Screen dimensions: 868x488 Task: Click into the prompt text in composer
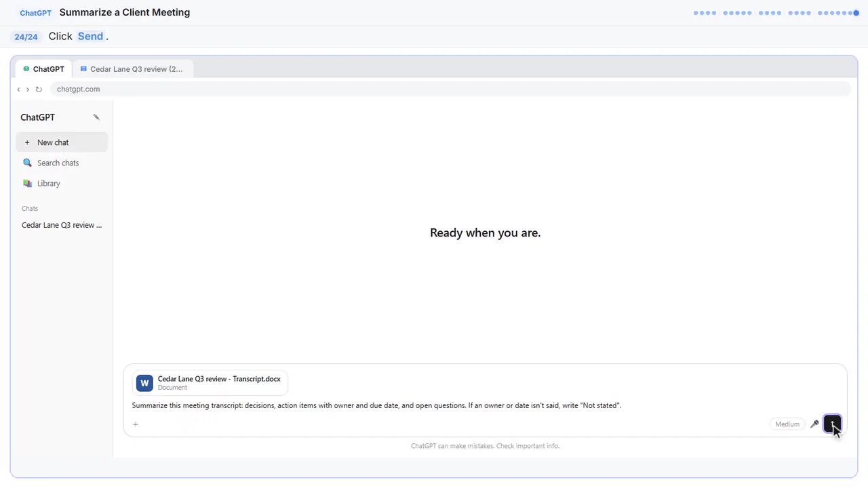(x=376, y=405)
